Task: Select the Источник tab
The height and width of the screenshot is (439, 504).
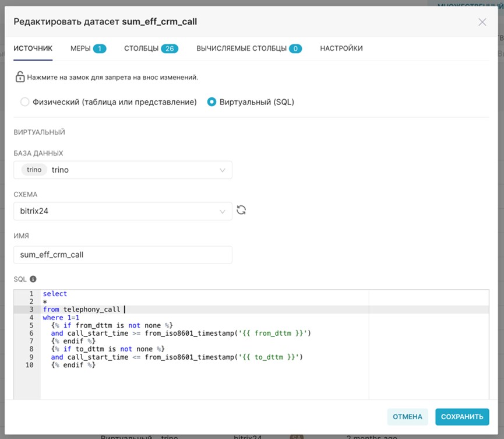Action: click(33, 48)
